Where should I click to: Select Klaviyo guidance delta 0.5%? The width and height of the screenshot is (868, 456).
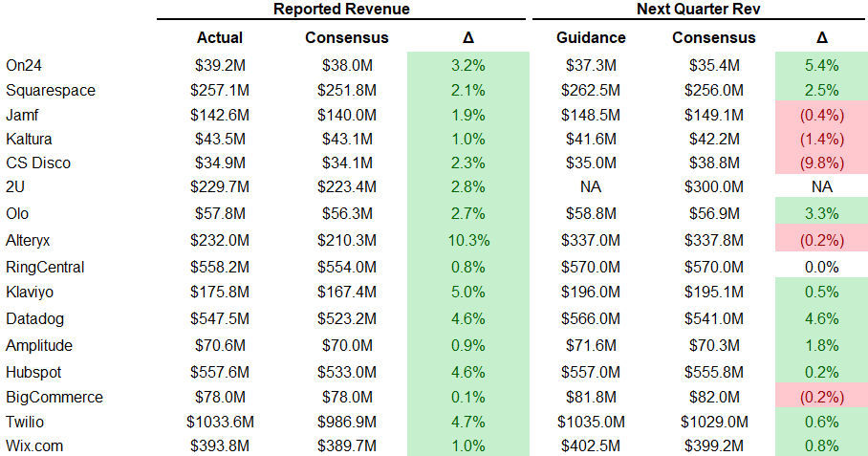tap(821, 293)
